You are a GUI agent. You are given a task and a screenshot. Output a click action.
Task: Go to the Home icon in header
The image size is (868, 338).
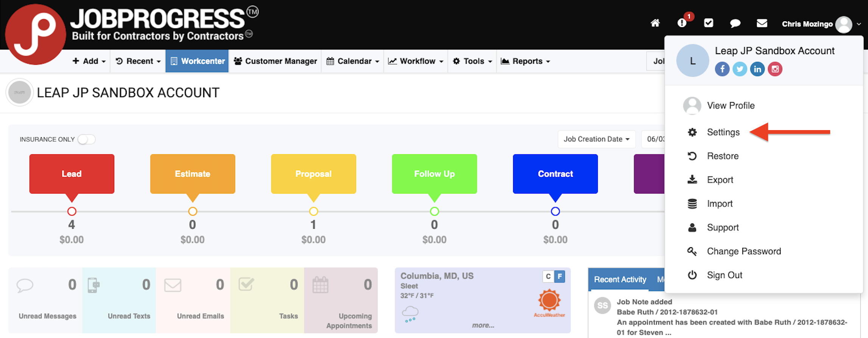[655, 23]
